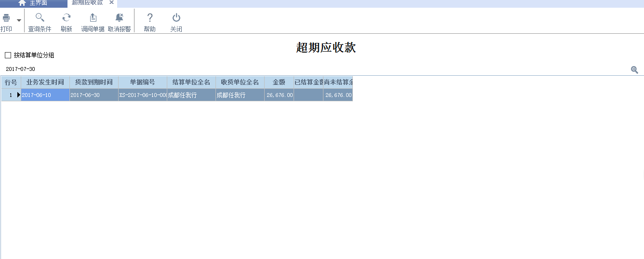
Task: Enable 按结算单位分组 checkbox
Action: (8, 55)
